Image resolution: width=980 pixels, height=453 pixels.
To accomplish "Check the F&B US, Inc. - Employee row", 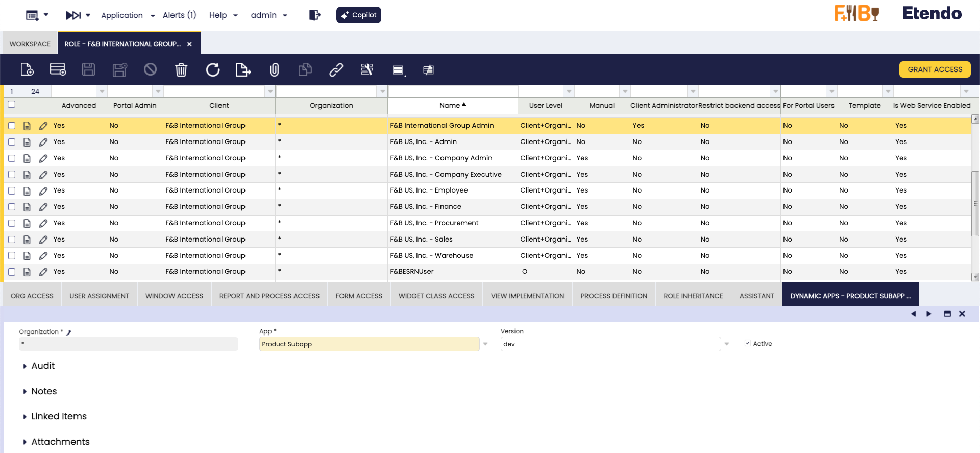I will 12,190.
